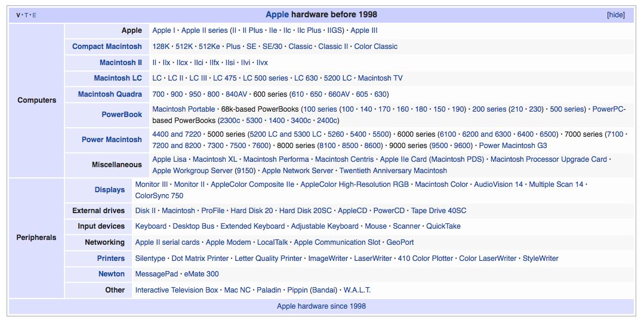Open the Apple III link
This screenshot has height=320, width=644.
pyautogui.click(x=364, y=30)
